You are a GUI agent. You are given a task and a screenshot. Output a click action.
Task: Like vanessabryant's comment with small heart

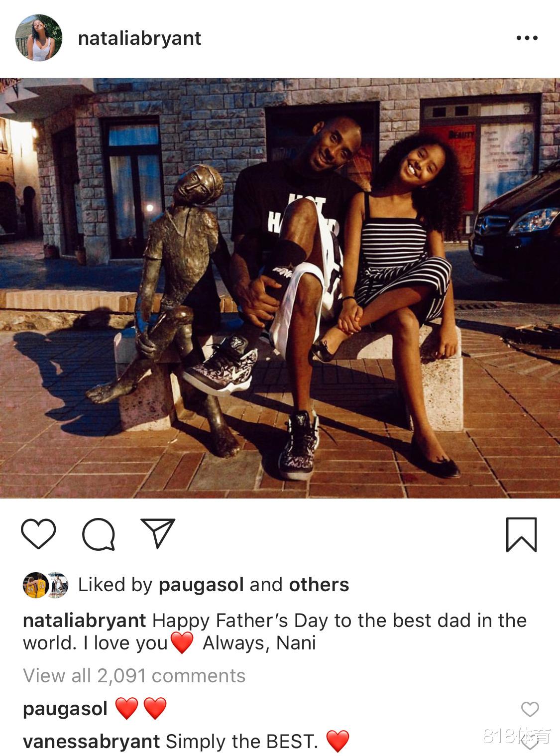pyautogui.click(x=530, y=742)
